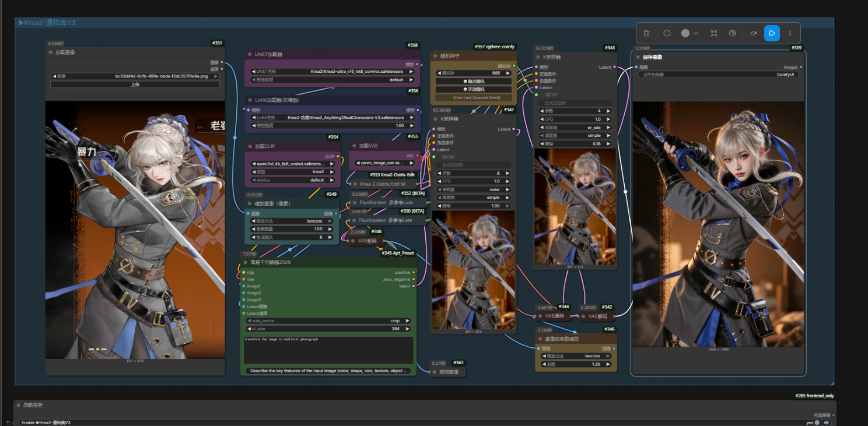Increase the vl_size value with right arrow
The width and height of the screenshot is (868, 426).
tap(407, 329)
